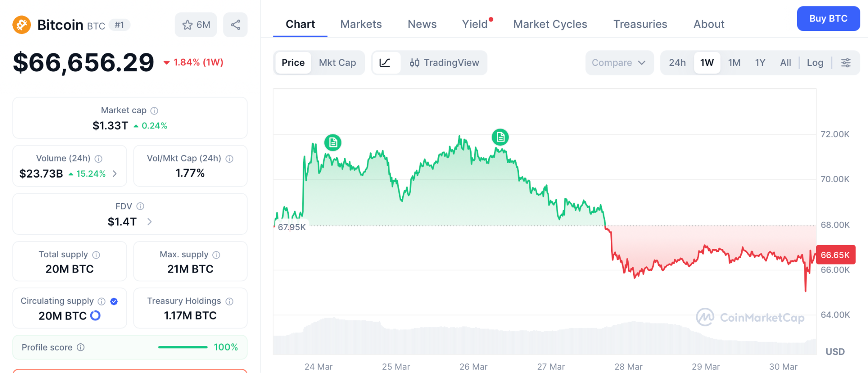This screenshot has width=868, height=373.
Task: Open chart settings sliders icon
Action: [x=846, y=63]
